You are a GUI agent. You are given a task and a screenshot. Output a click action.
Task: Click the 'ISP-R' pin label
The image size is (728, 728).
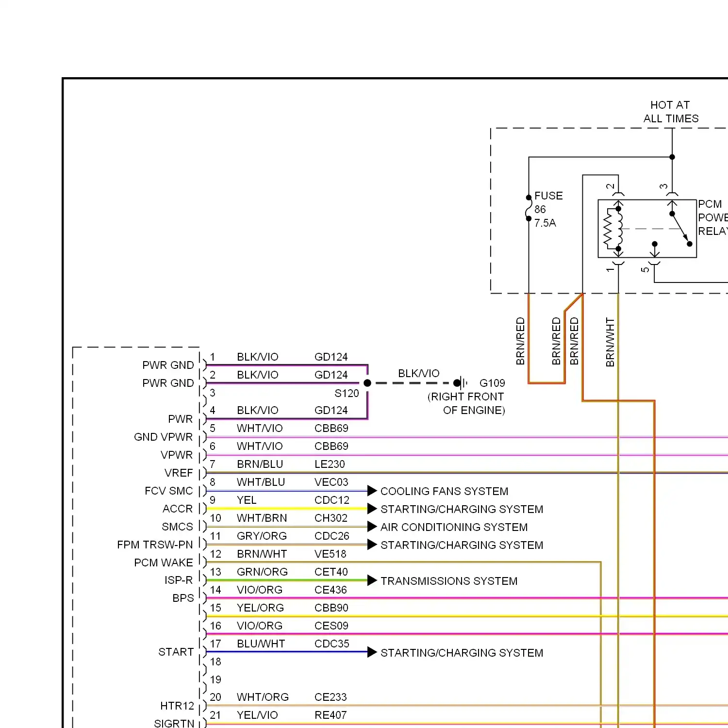coord(179,580)
